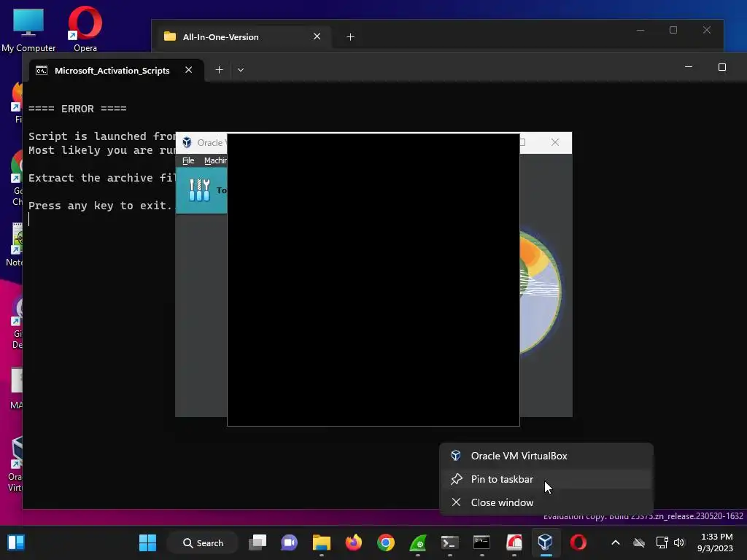
Task: Click the "Press any key to exit." line
Action: [100, 206]
